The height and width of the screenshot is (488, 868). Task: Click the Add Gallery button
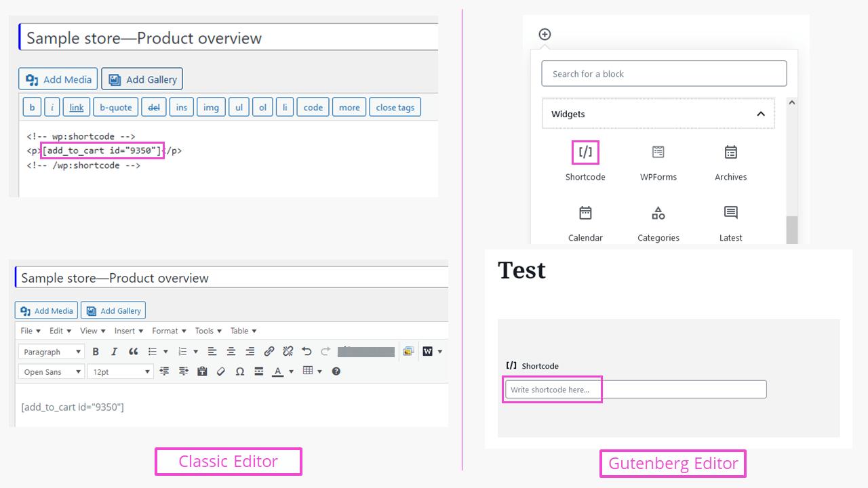[142, 79]
